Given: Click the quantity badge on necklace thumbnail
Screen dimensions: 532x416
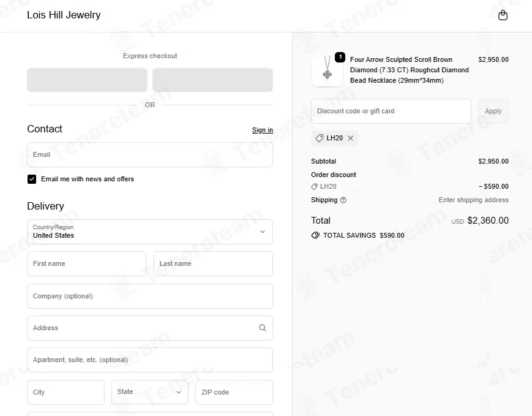Looking at the screenshot, I should pos(340,57).
